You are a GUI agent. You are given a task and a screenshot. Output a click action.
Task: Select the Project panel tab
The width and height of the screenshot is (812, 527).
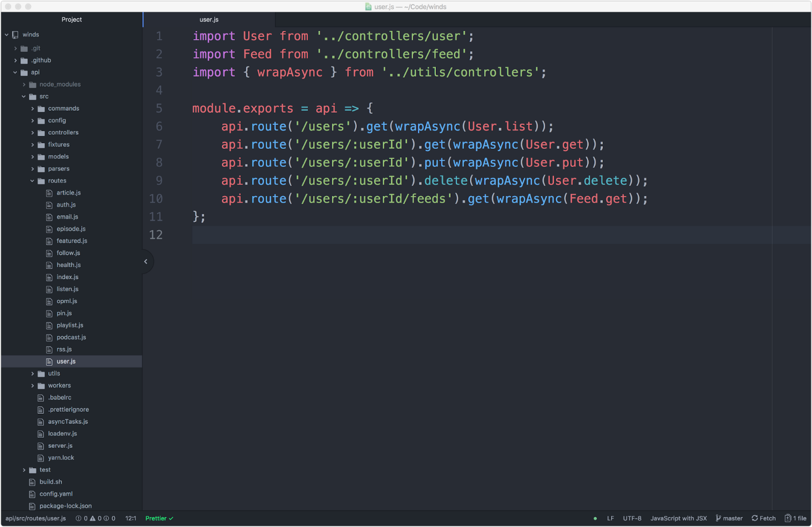point(72,20)
